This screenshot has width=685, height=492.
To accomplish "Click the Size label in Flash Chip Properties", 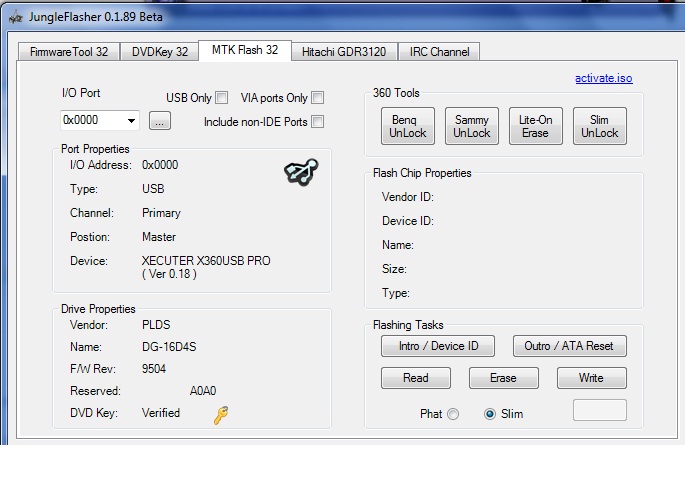I will 394,269.
